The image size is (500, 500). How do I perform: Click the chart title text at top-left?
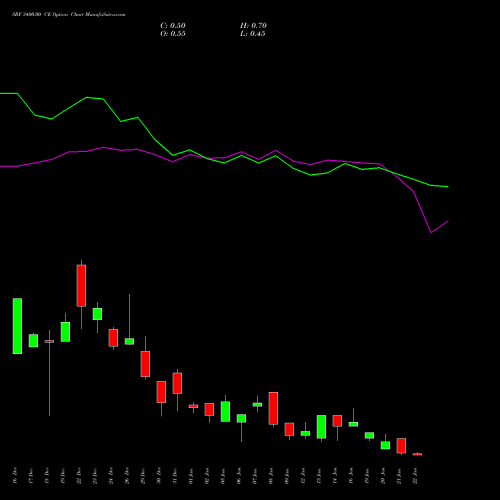click(x=69, y=15)
